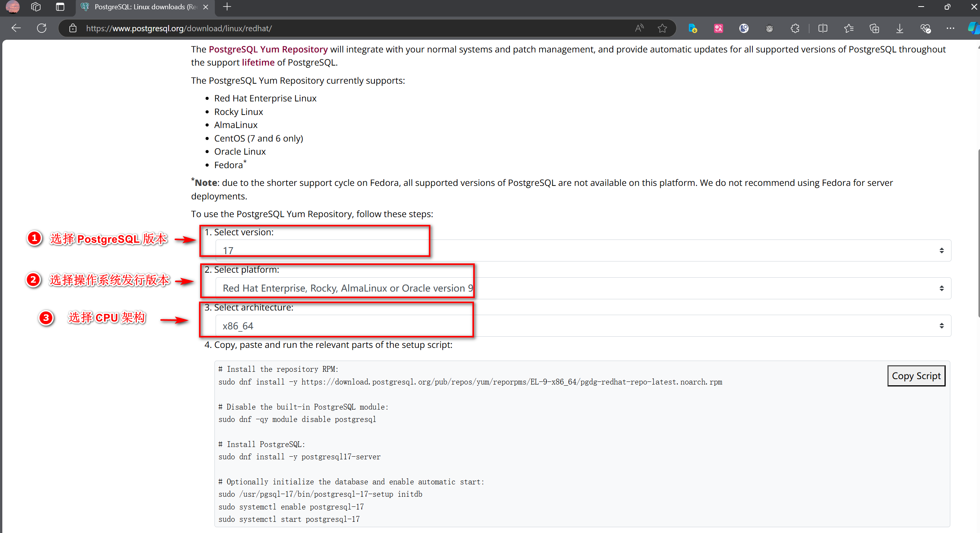980x533 pixels.
Task: Click the address bar URL field
Action: point(347,28)
